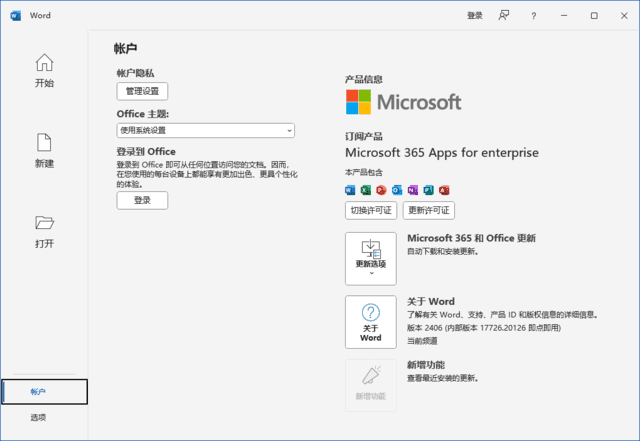Viewport: 640px width, 441px height.
Task: Click the Word app icon under 本产品包含
Action: pyautogui.click(x=350, y=189)
